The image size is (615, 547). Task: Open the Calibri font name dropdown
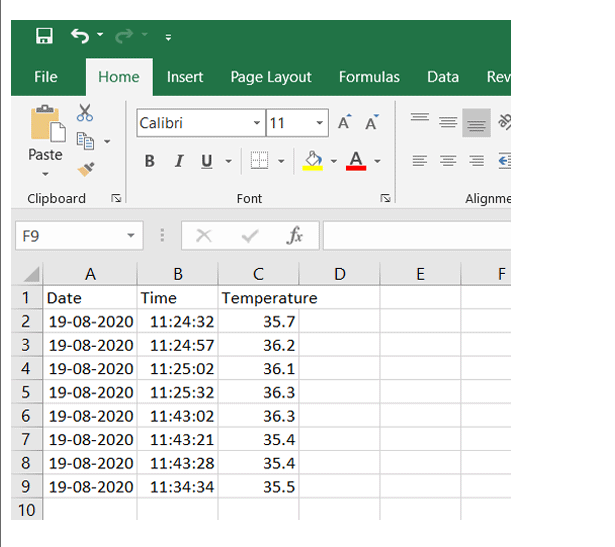(256, 123)
